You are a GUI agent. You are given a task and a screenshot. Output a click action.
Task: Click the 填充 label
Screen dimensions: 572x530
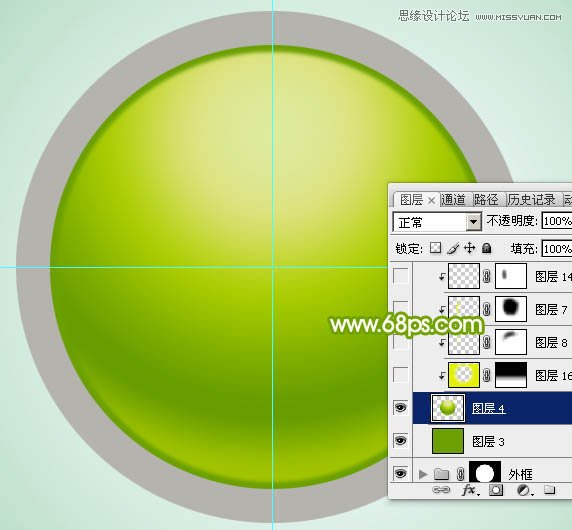click(x=524, y=249)
